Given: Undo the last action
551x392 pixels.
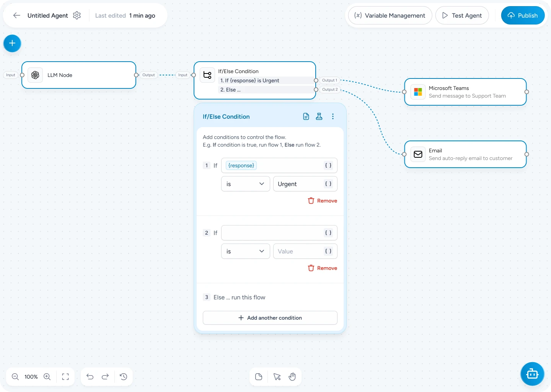Looking at the screenshot, I should pyautogui.click(x=90, y=377).
